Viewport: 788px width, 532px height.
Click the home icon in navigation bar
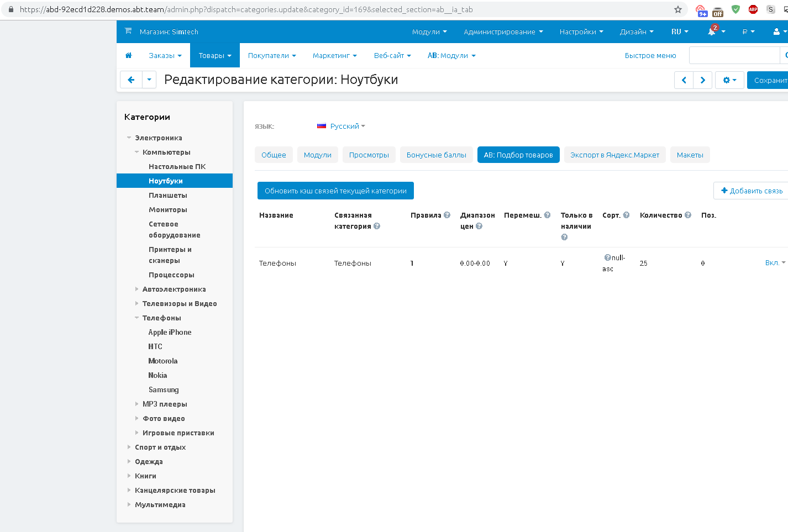tap(129, 55)
